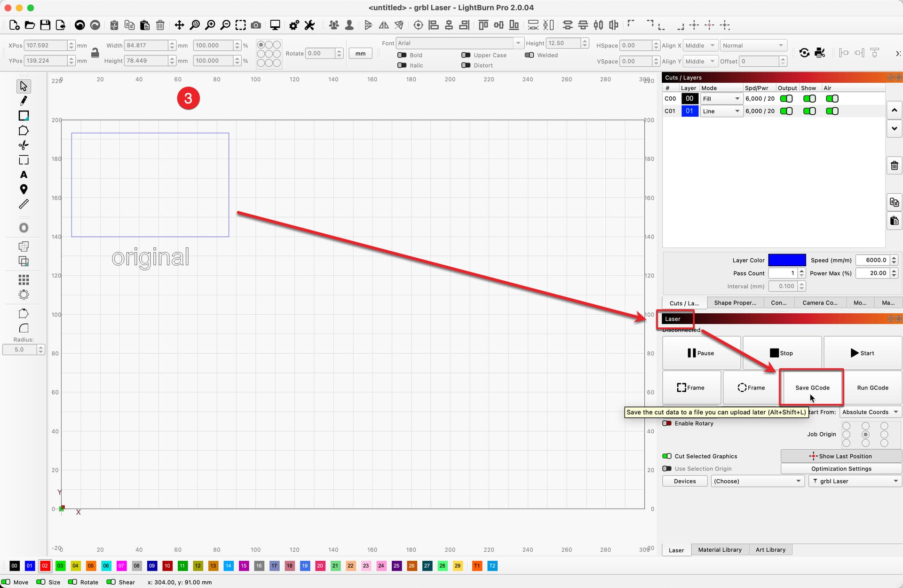
Task: Select the red 02 palette color
Action: (45, 566)
